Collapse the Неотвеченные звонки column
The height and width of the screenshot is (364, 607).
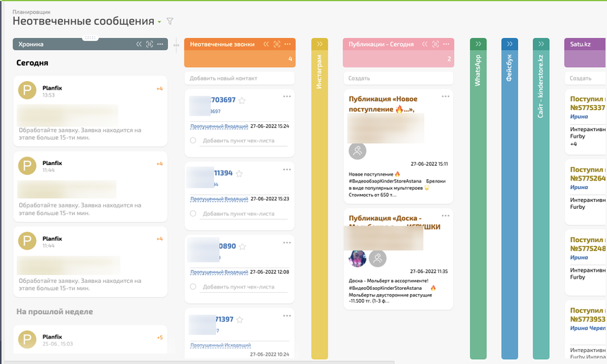coord(266,44)
